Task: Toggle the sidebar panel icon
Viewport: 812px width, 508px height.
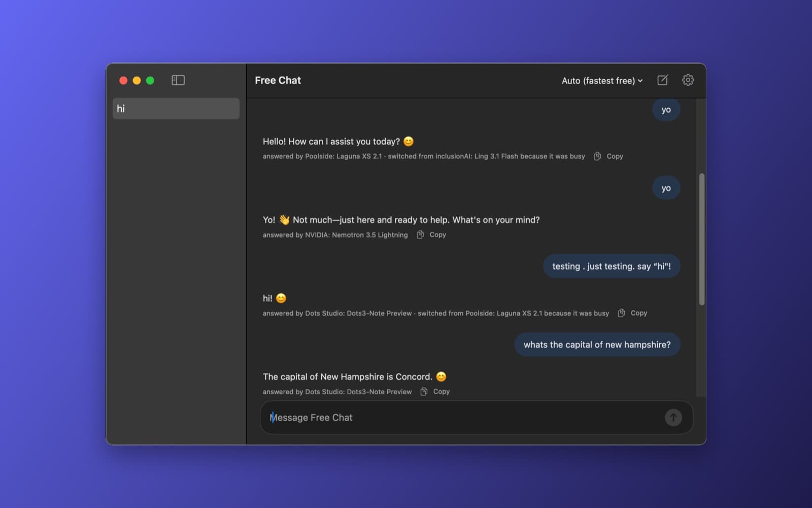Action: [178, 80]
